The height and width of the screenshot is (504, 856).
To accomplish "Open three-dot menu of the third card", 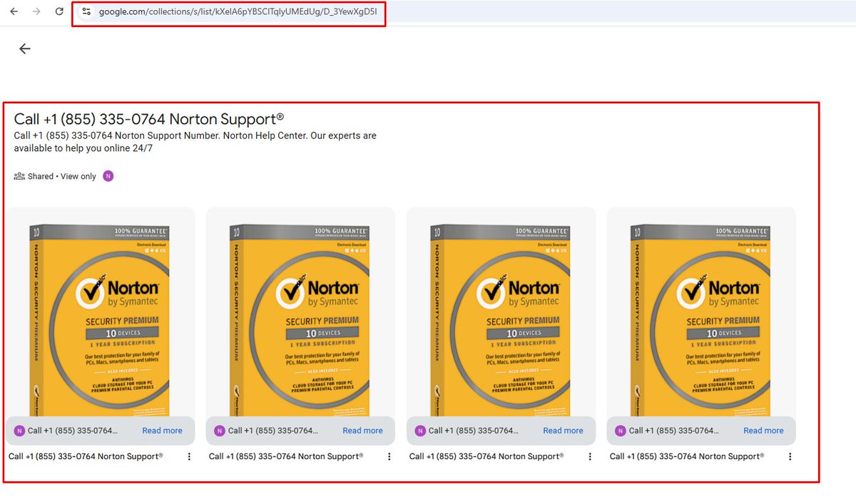I will point(590,456).
